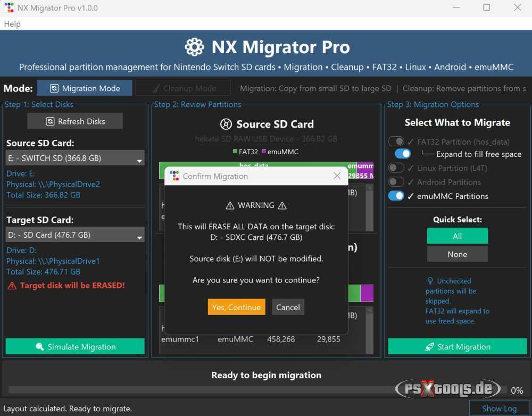Viewport: 532px width, 416px height.
Task: Confirm with Yes, Continue in the warning dialog
Action: 236,307
